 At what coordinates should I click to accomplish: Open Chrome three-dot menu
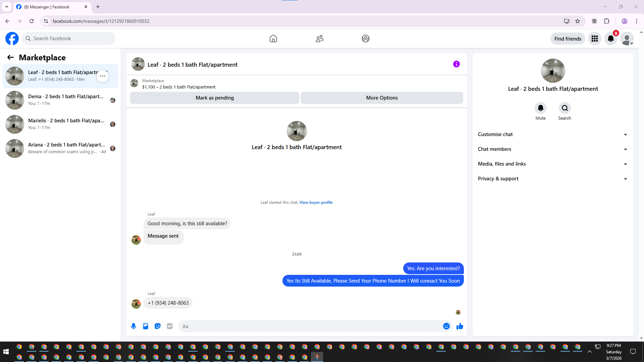pos(637,21)
